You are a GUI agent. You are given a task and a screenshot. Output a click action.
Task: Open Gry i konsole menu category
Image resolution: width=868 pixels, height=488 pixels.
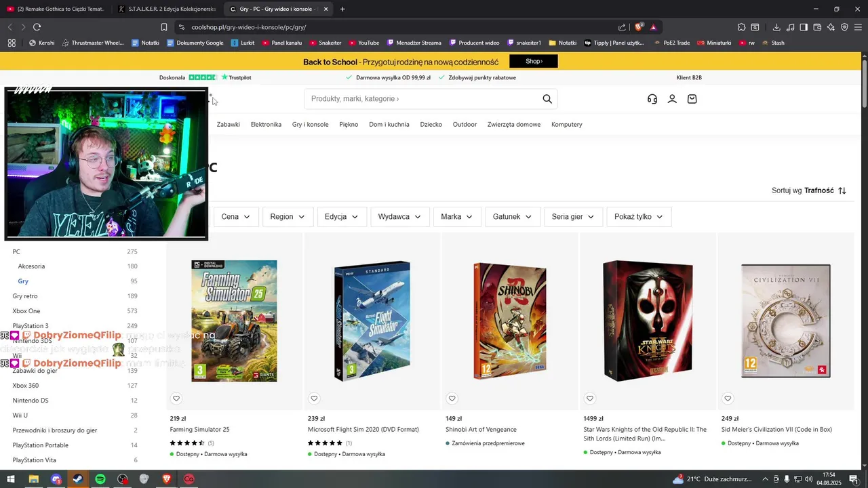coord(311,125)
